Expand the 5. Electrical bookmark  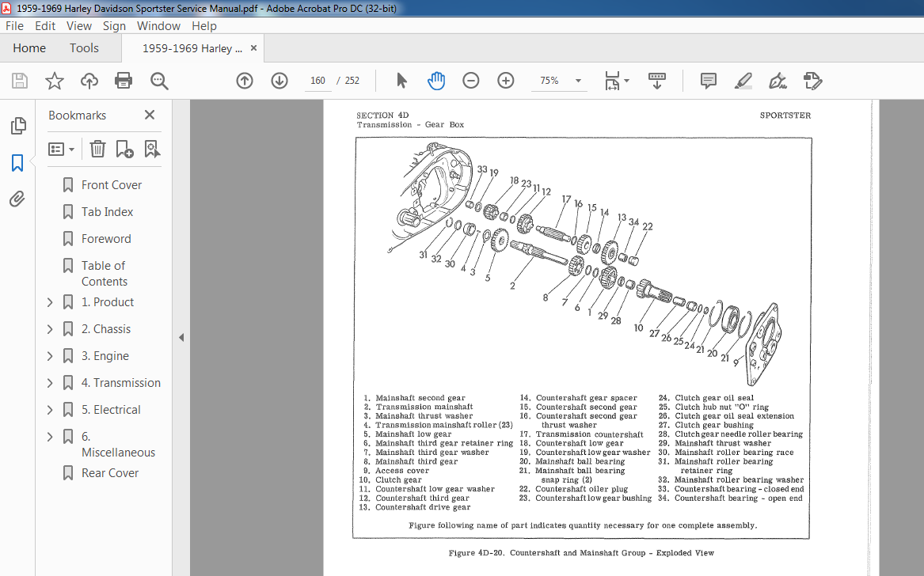click(50, 410)
